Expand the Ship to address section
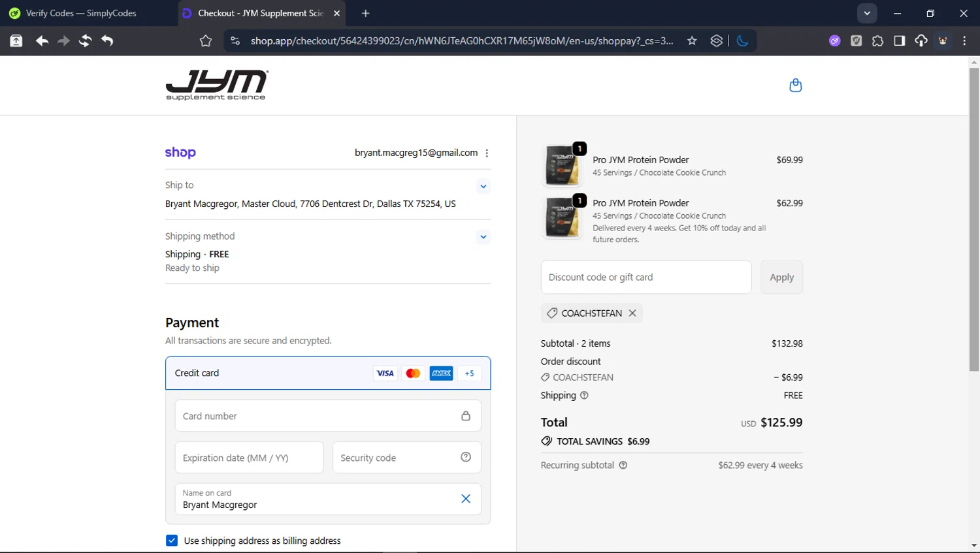The image size is (980, 553). pyautogui.click(x=483, y=186)
